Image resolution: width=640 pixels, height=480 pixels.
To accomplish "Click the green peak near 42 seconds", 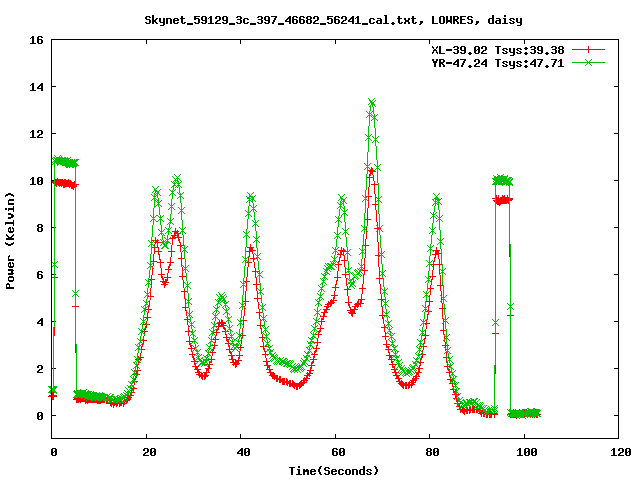I will click(251, 197).
